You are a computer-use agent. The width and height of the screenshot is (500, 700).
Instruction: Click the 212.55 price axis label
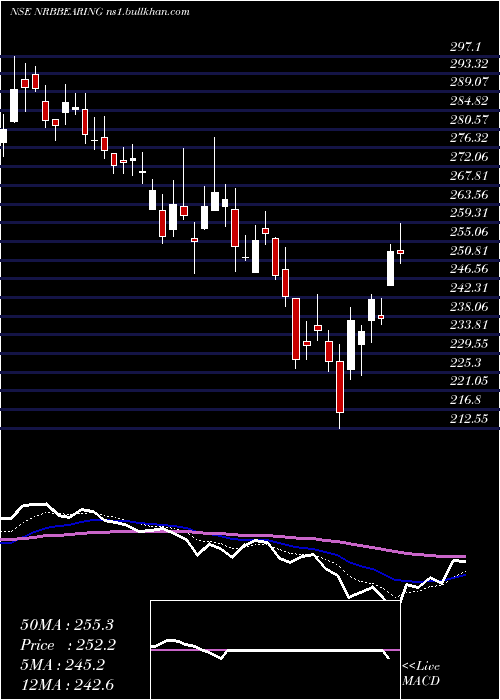[x=469, y=418]
